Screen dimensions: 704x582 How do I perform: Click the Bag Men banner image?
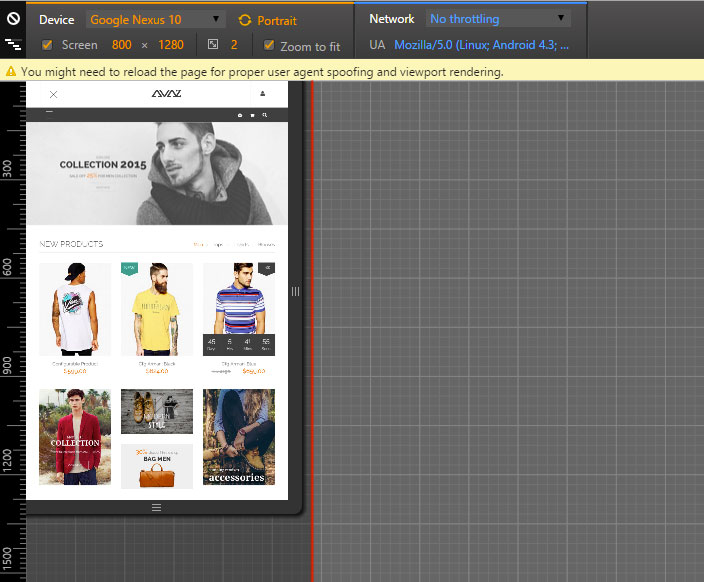pos(157,466)
